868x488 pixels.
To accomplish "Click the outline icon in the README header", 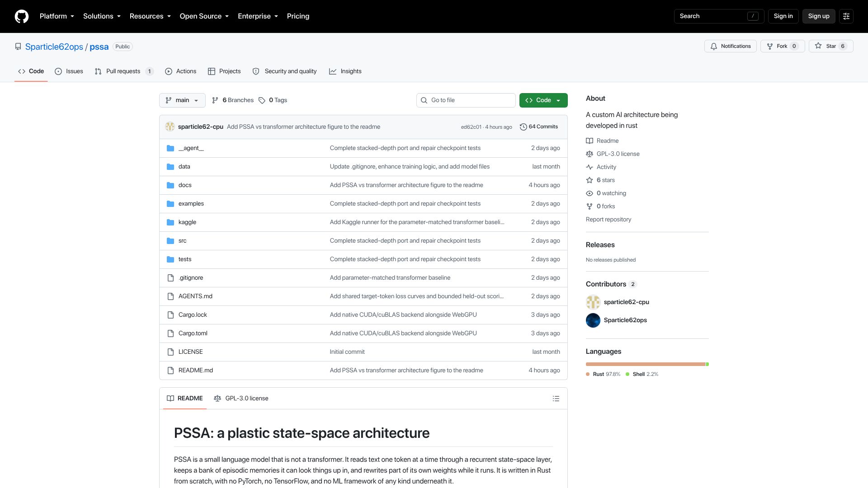I will coord(556,399).
